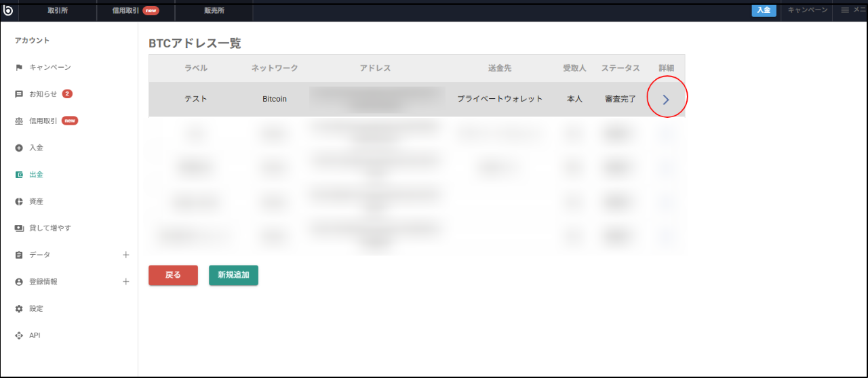Viewport: 868px width, 378px height.
Task: Open details arrow for テスト address row
Action: tap(666, 99)
